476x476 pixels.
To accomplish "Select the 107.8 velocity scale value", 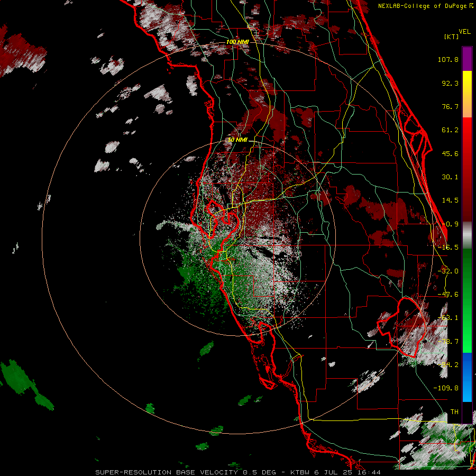I will pyautogui.click(x=448, y=59).
